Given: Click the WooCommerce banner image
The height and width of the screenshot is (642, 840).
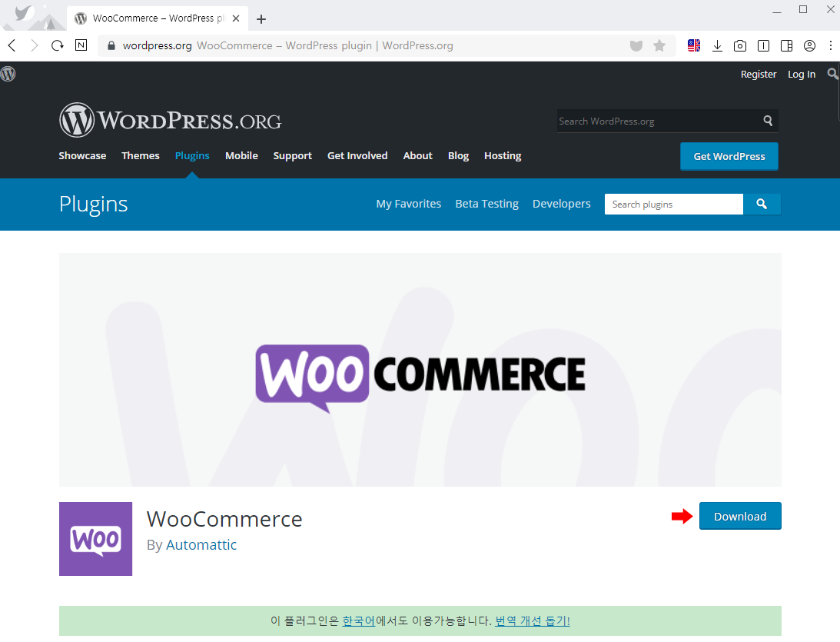Looking at the screenshot, I should [420, 370].
